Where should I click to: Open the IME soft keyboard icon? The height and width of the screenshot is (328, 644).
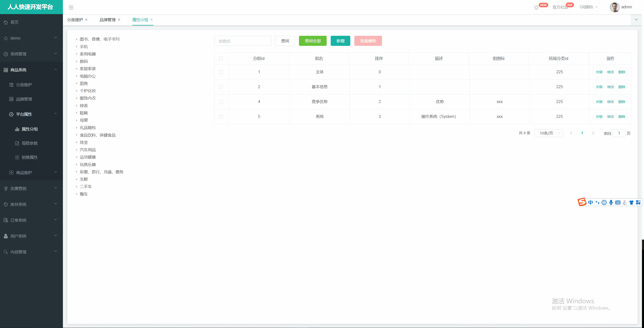pyautogui.click(x=618, y=202)
